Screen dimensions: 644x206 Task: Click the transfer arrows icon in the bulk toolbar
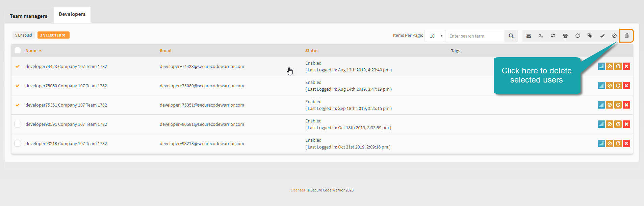click(x=553, y=36)
